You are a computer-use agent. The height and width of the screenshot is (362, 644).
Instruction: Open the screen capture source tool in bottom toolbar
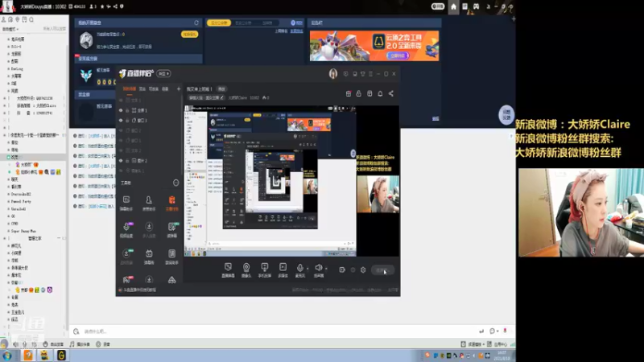[x=228, y=269]
